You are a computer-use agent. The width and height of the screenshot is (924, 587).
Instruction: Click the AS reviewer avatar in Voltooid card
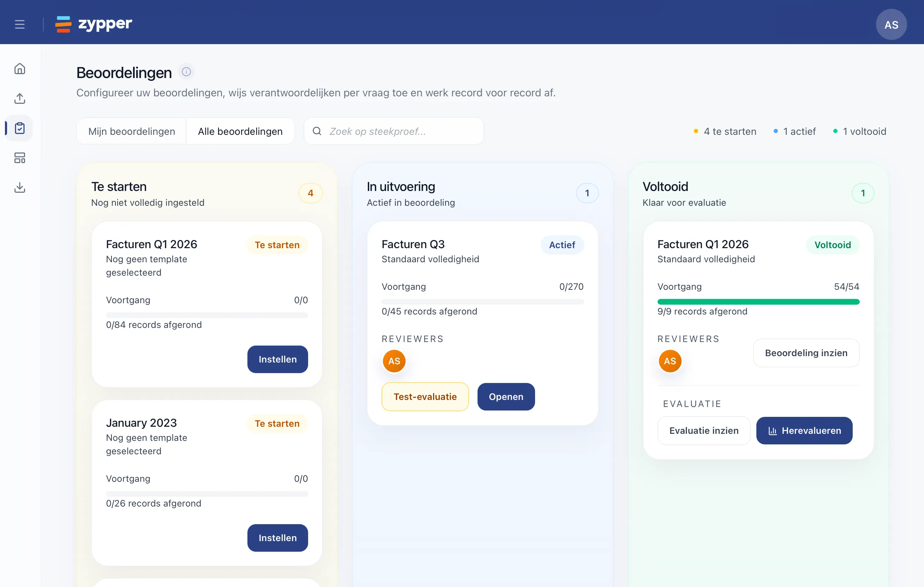pos(670,361)
